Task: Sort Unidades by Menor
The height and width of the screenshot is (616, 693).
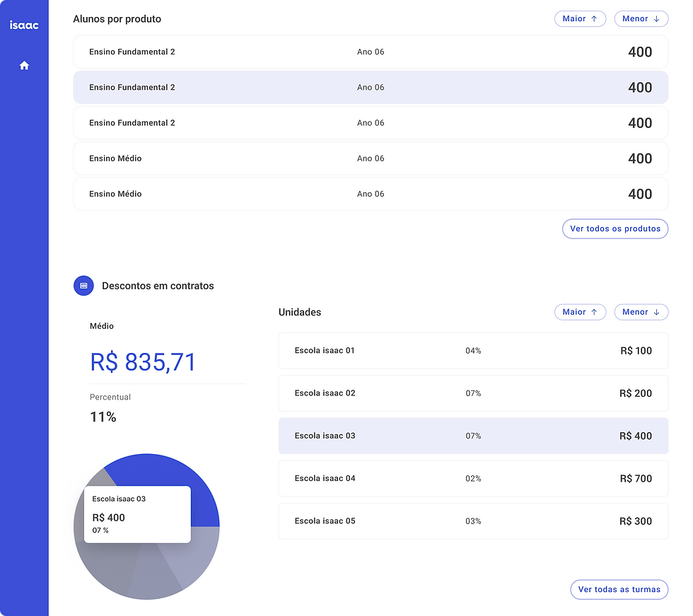Action: click(x=641, y=312)
